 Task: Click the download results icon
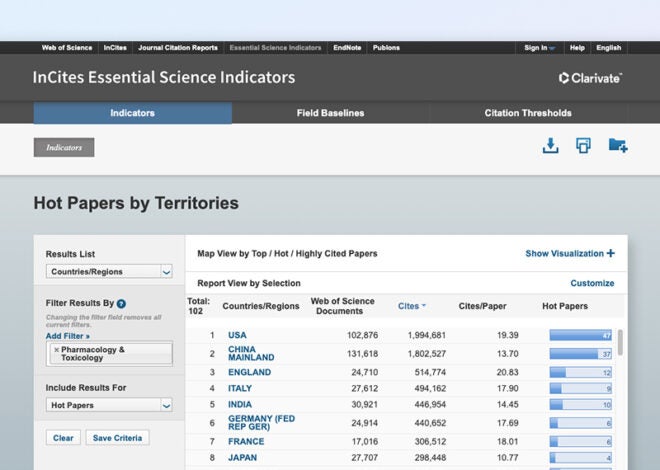(x=549, y=146)
